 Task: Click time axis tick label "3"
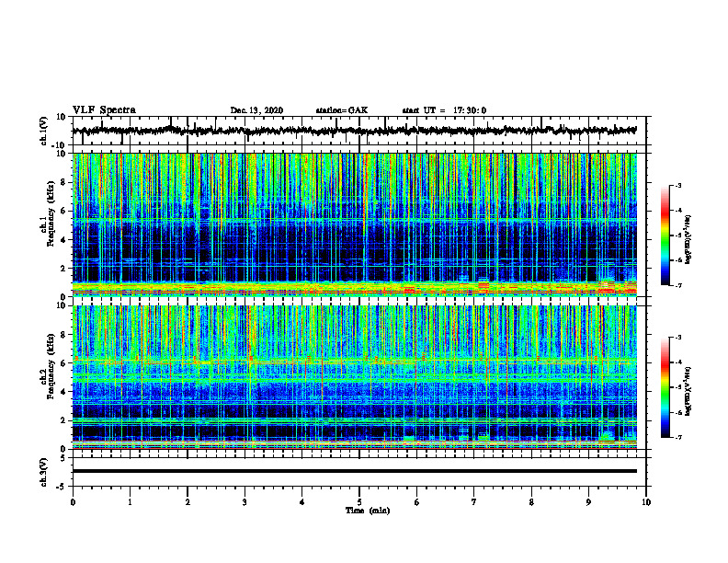click(245, 502)
